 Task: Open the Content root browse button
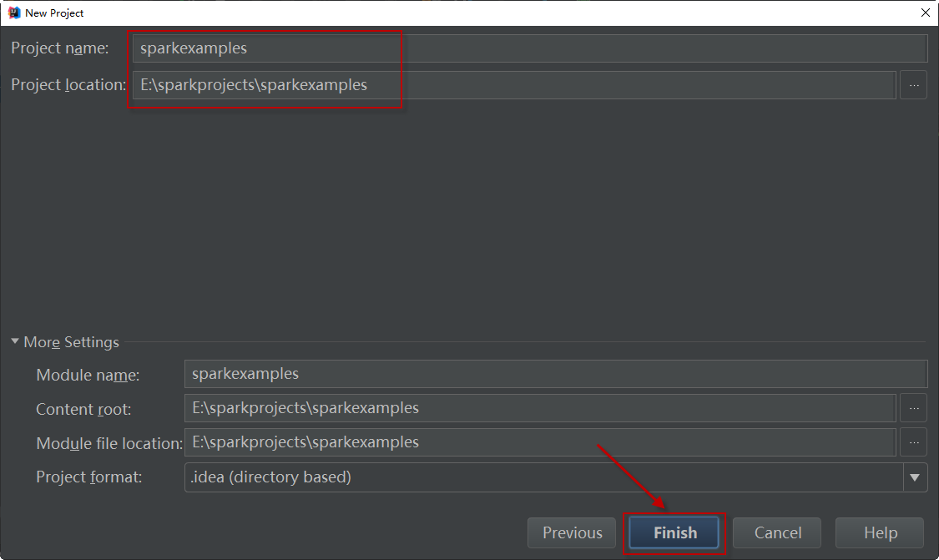(x=913, y=408)
